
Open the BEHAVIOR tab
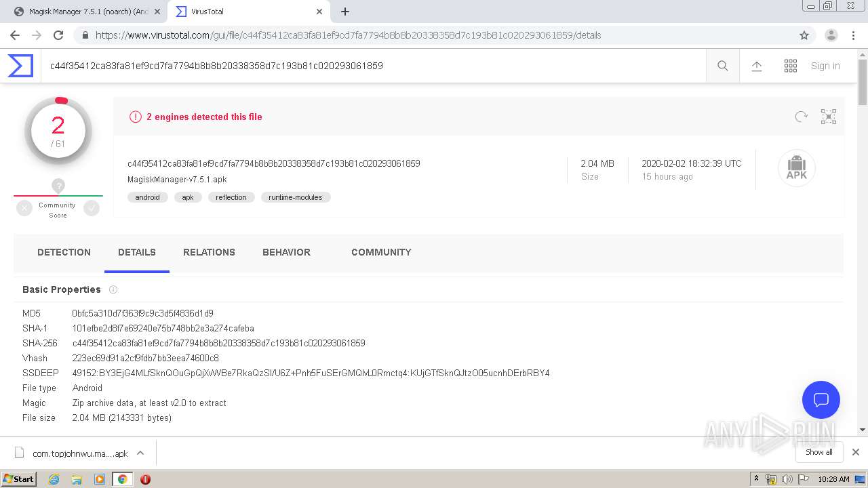pos(286,252)
